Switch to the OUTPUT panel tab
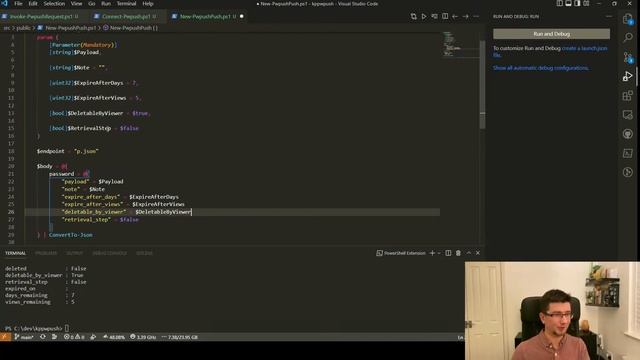The image size is (640, 360). 75,253
